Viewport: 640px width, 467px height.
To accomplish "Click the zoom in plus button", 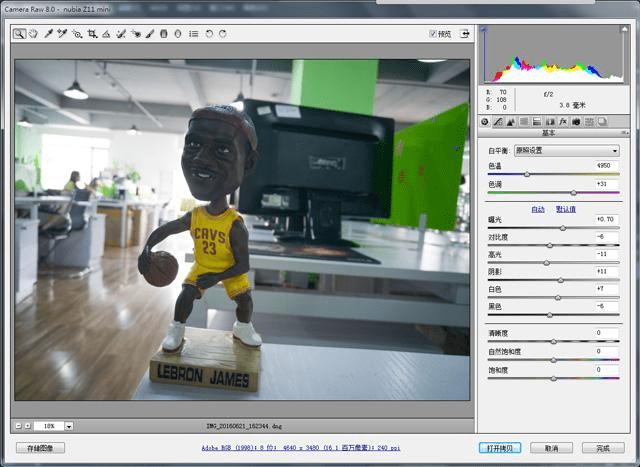I will 28,426.
